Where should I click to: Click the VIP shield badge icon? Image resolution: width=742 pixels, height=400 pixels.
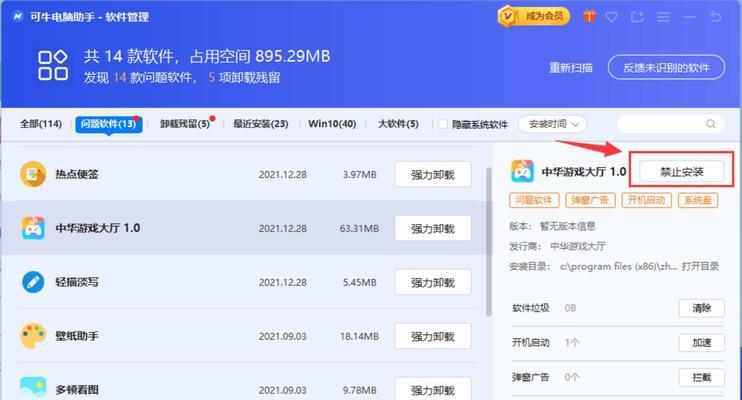coord(507,17)
